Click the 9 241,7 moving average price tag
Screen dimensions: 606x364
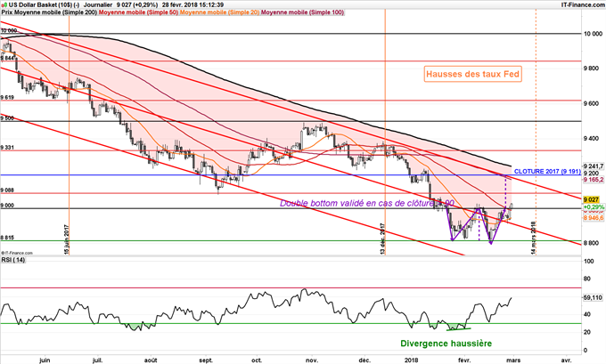click(x=594, y=166)
